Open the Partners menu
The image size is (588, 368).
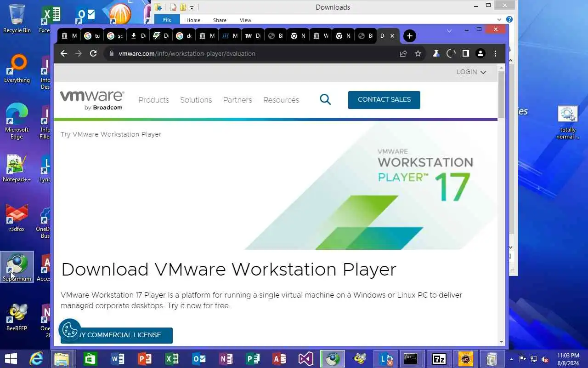[x=237, y=100]
